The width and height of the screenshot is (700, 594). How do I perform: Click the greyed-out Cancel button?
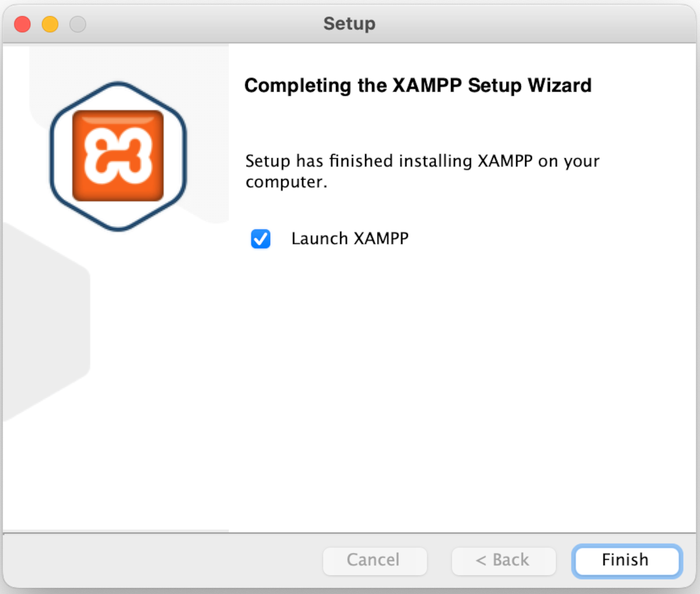(374, 560)
